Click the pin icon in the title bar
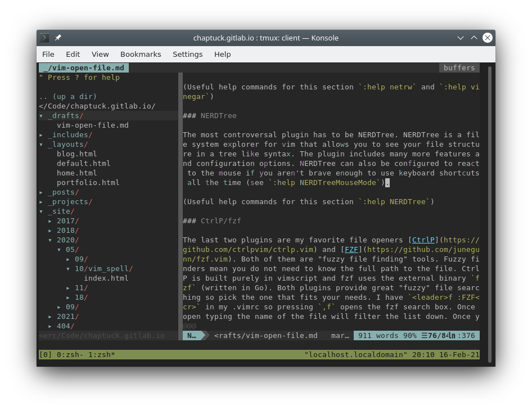The height and width of the screenshot is (410, 532). click(57, 38)
